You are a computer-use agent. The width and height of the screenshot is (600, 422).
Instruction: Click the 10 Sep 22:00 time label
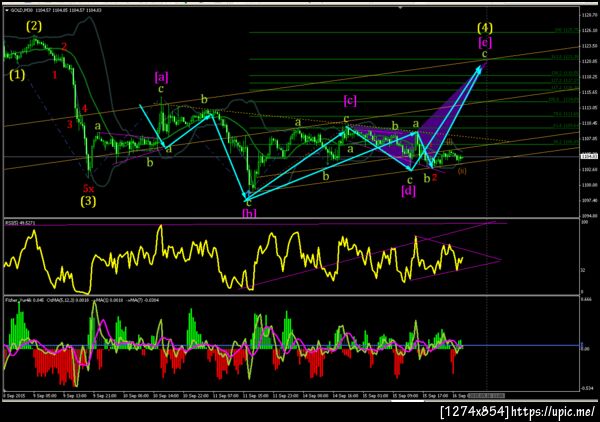196,396
